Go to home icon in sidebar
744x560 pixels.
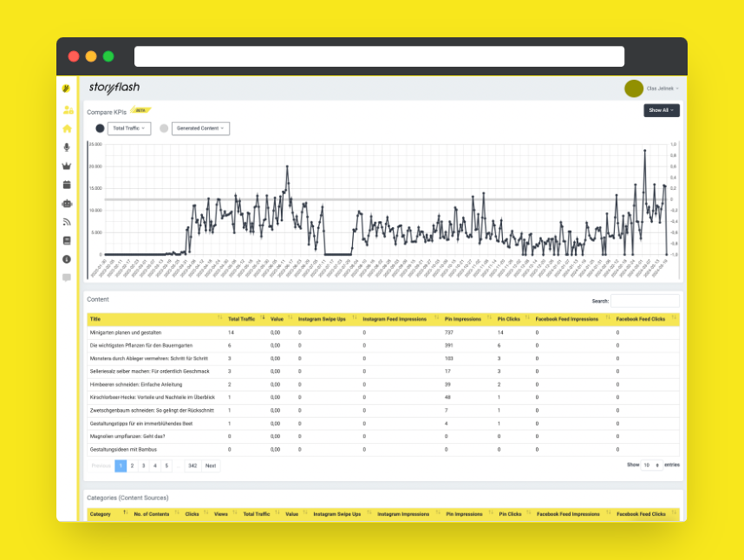[x=67, y=128]
